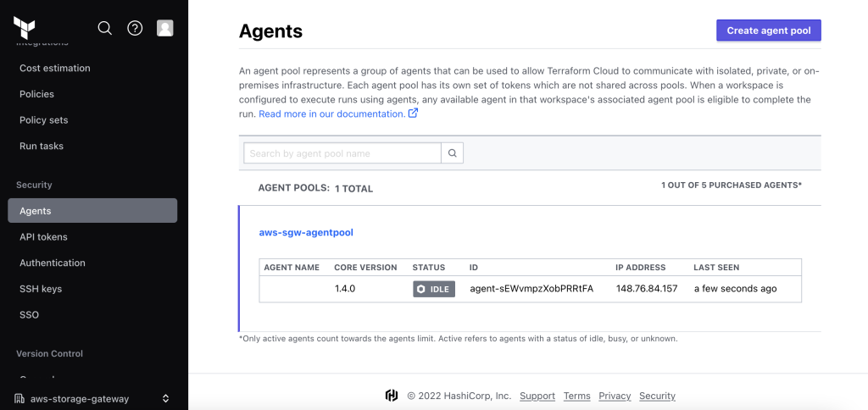Viewport: 868px width, 410px height.
Task: Click the Terraform logo icon
Action: click(x=25, y=28)
